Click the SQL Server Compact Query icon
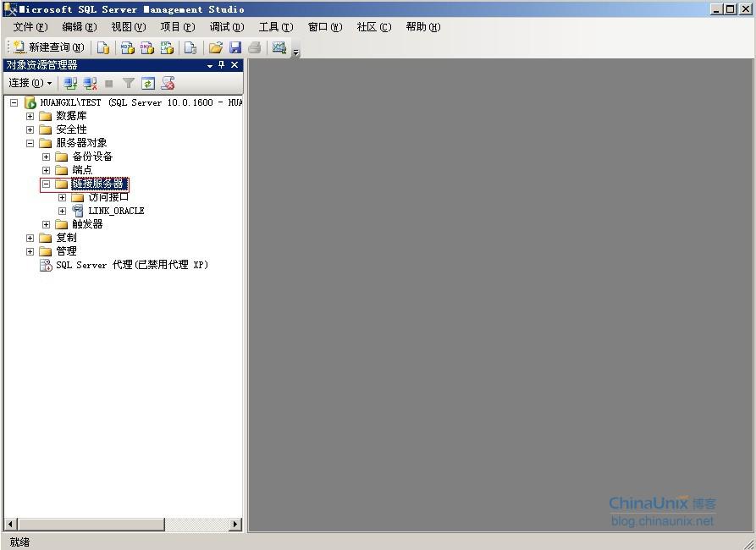756x550 pixels. [x=190, y=47]
